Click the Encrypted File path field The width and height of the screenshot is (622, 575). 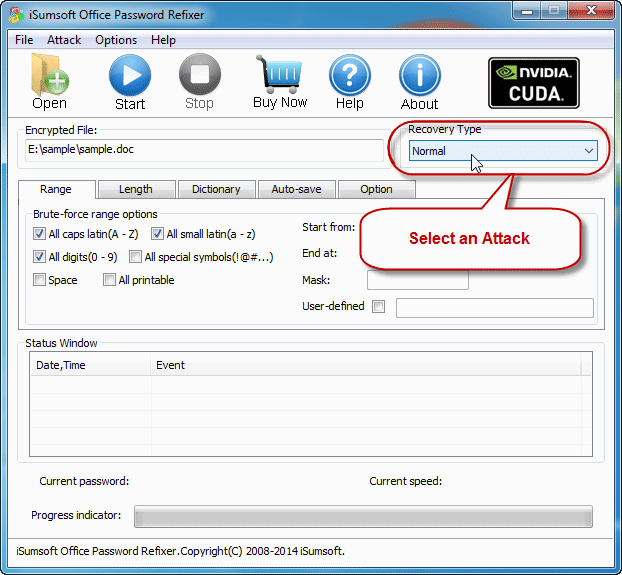(x=204, y=150)
